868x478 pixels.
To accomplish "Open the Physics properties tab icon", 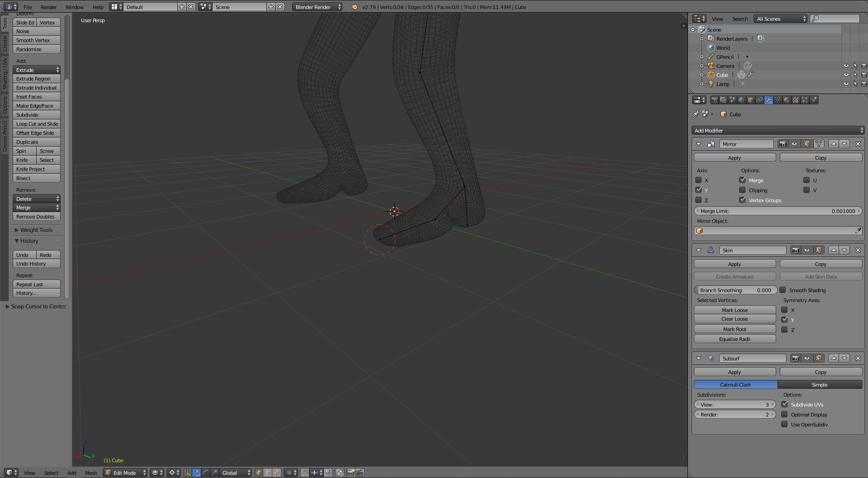I will pyautogui.click(x=814, y=100).
